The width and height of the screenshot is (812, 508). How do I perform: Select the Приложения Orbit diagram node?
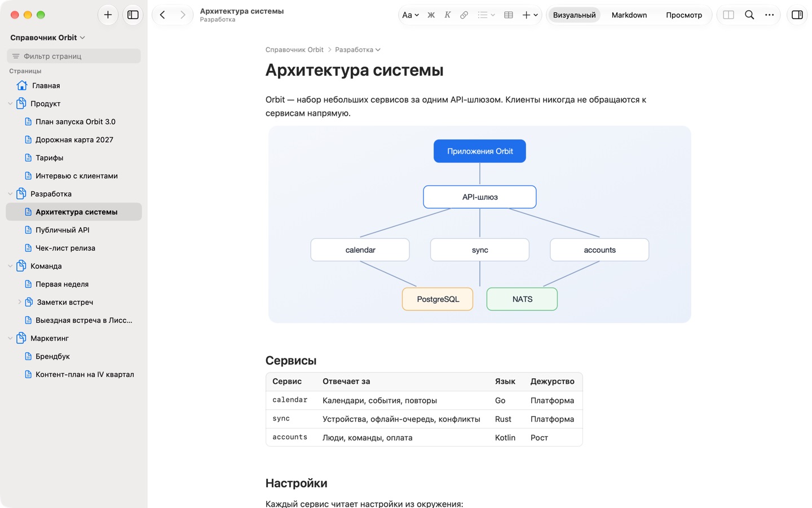point(480,151)
